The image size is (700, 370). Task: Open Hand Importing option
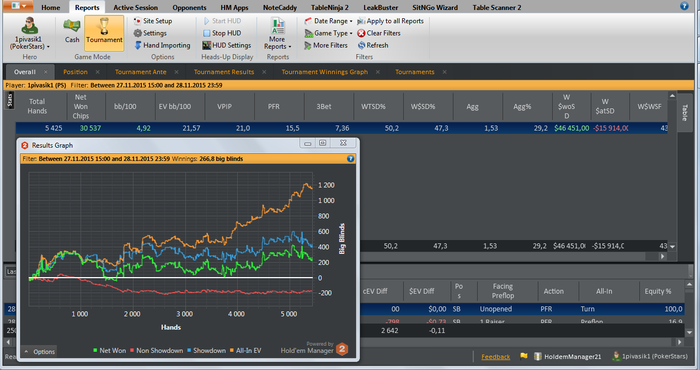tap(162, 45)
